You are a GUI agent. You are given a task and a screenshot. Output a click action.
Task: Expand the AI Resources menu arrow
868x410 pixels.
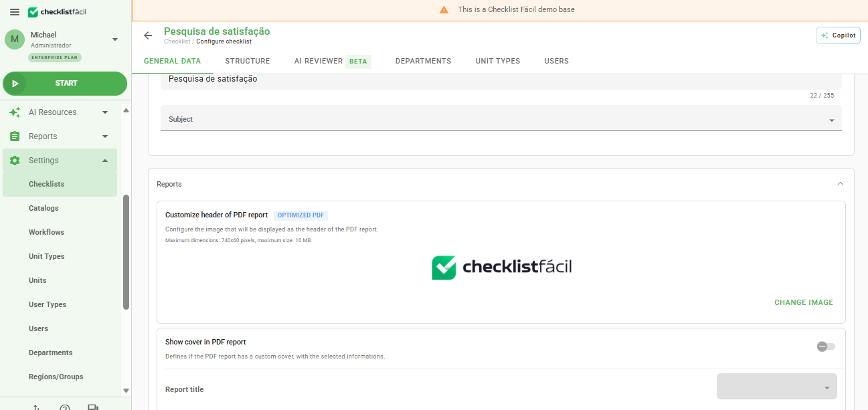pos(105,112)
